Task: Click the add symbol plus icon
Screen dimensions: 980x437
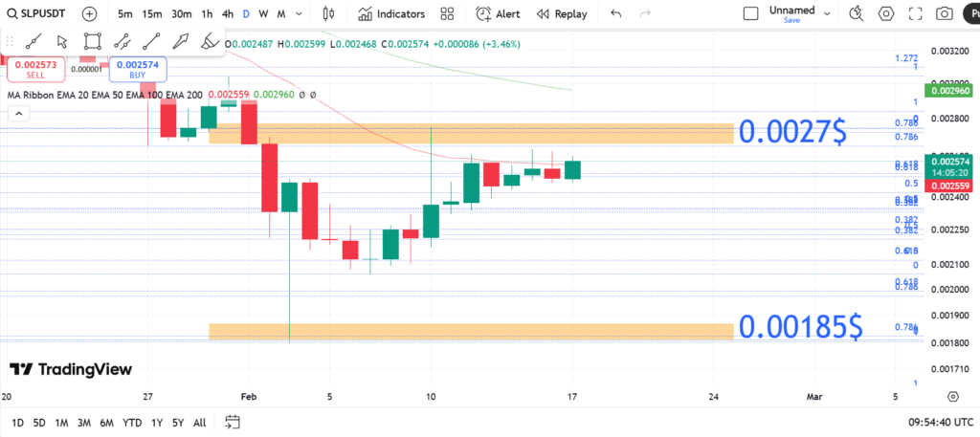Action: [x=89, y=14]
